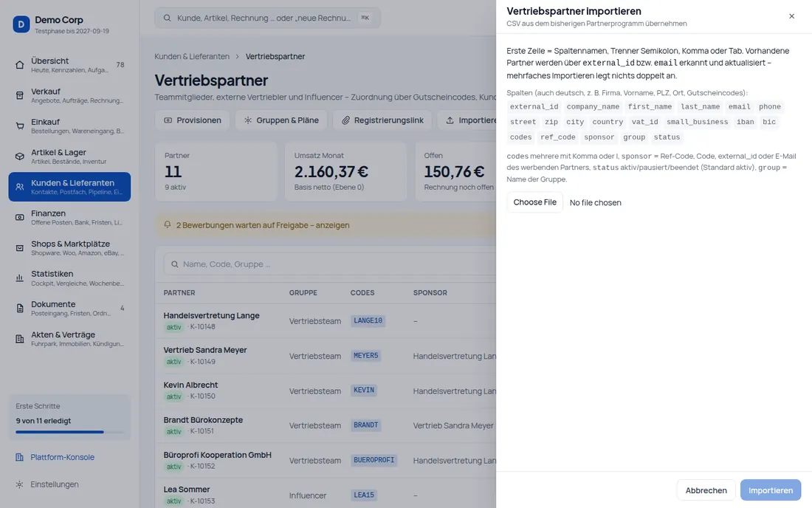Click the Umsatz Monat 2.160,37 € card
Viewport: 812px width, 508px height.
pos(346,171)
